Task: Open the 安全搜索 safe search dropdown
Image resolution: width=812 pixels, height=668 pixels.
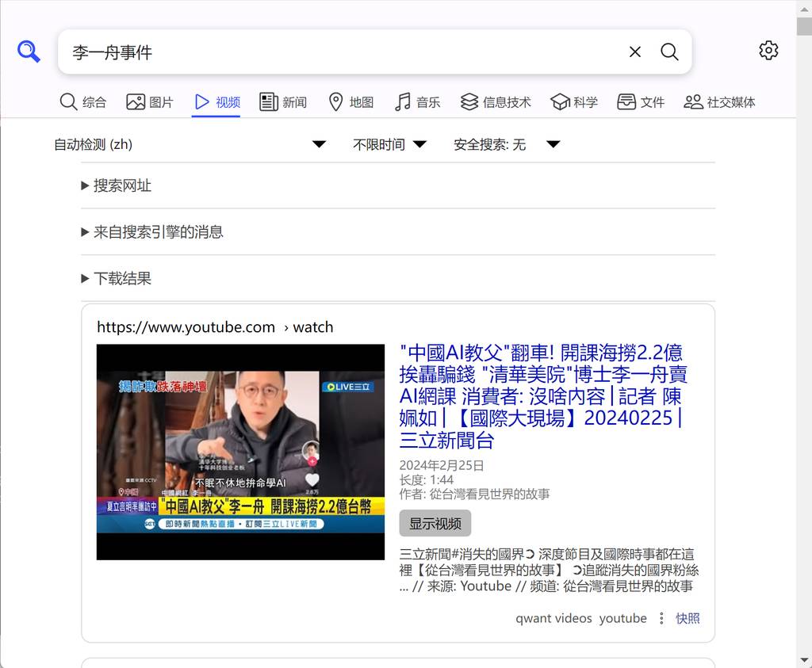Action: [x=507, y=144]
